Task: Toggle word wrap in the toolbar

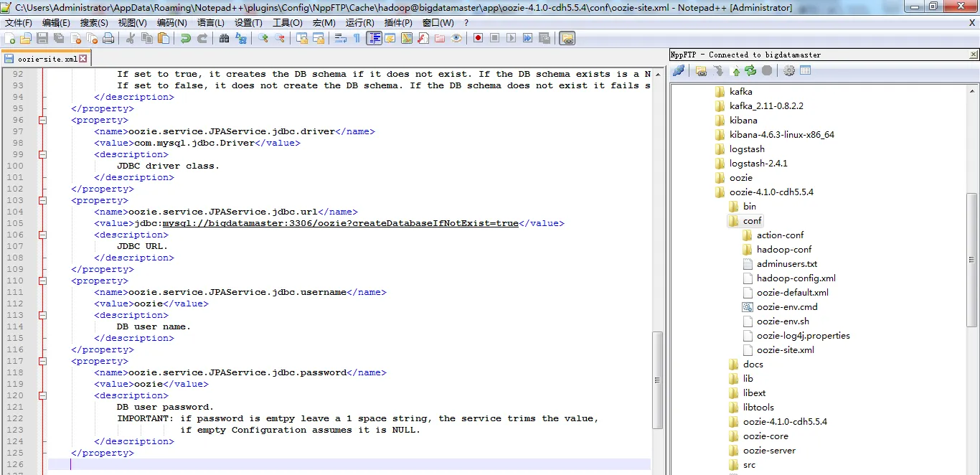Action: (340, 38)
